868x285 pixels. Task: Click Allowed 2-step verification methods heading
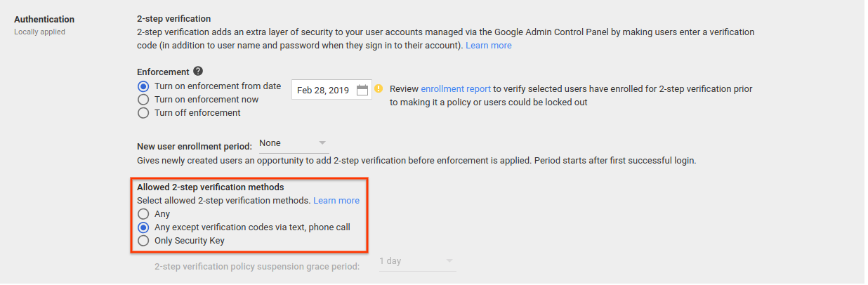[x=210, y=187]
